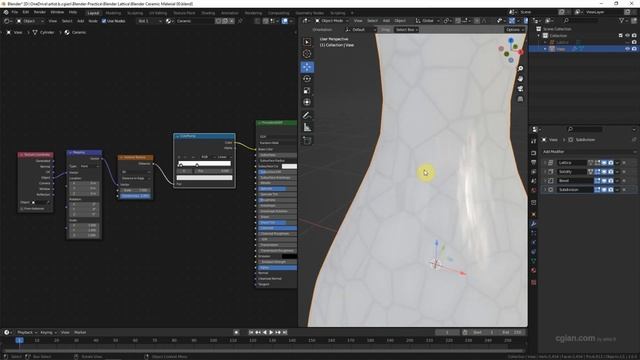Open the Marker menu in timeline

click(80, 332)
